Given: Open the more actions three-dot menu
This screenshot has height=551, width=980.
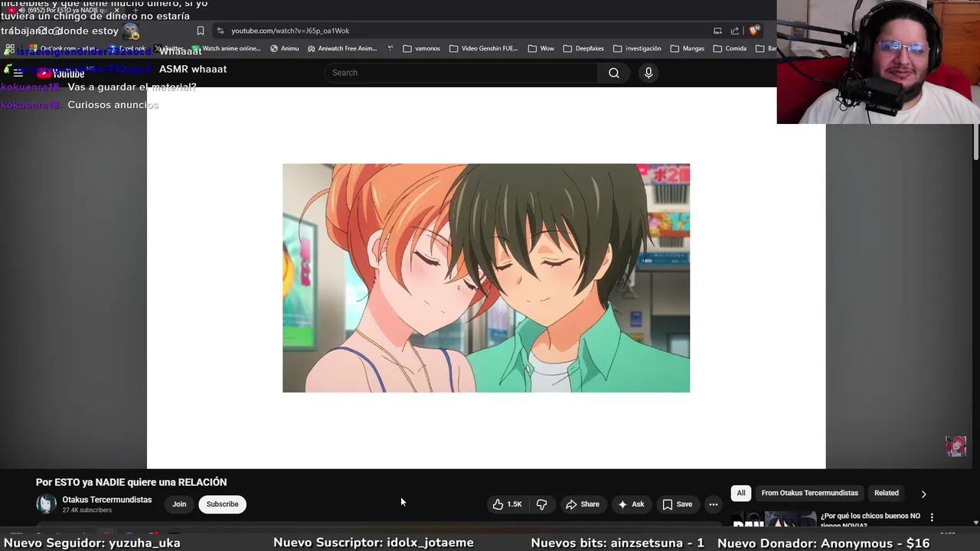Looking at the screenshot, I should 714,504.
